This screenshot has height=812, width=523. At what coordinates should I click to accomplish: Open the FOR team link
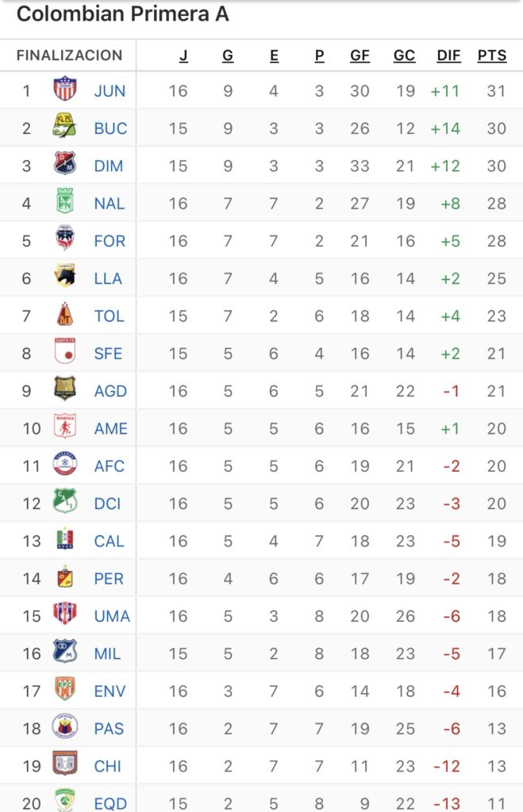(x=110, y=241)
